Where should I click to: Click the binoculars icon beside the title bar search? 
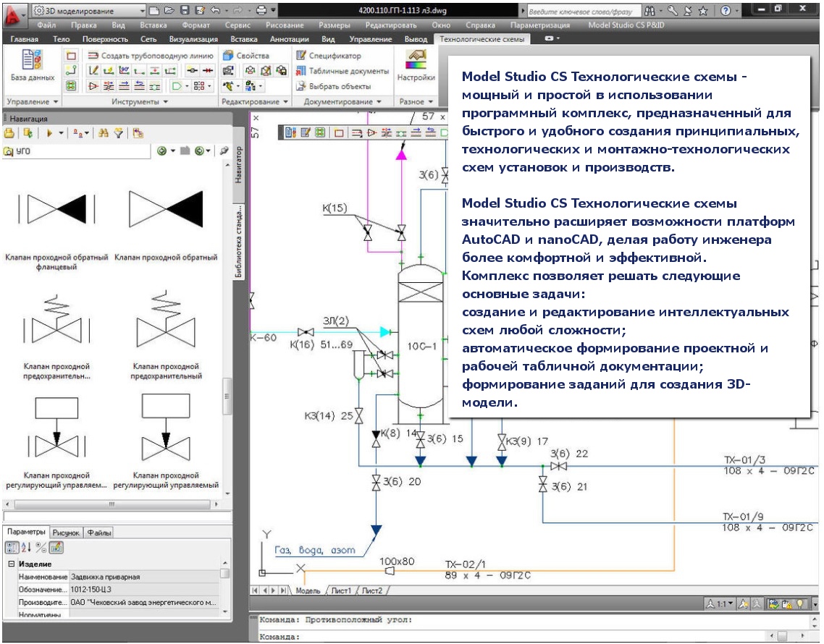(x=650, y=10)
